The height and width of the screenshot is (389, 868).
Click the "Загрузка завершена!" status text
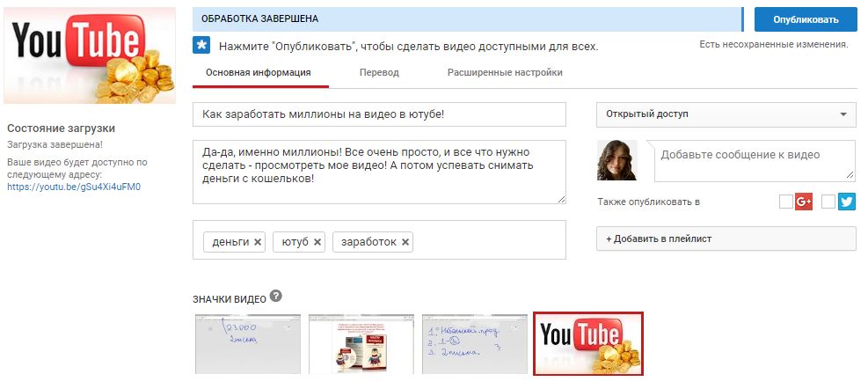(x=55, y=144)
